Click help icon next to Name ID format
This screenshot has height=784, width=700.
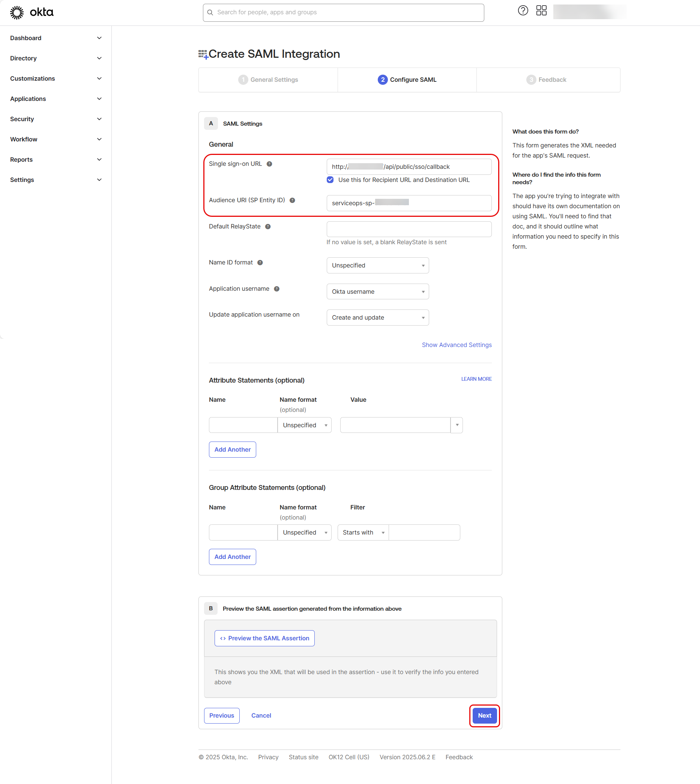(260, 263)
